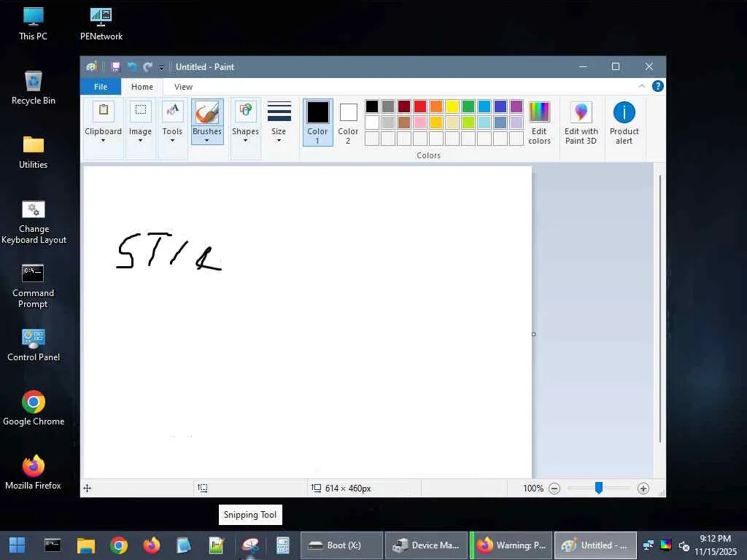Open the volume tray icon
Screen dimensions: 747x560
pyautogui.click(x=684, y=545)
